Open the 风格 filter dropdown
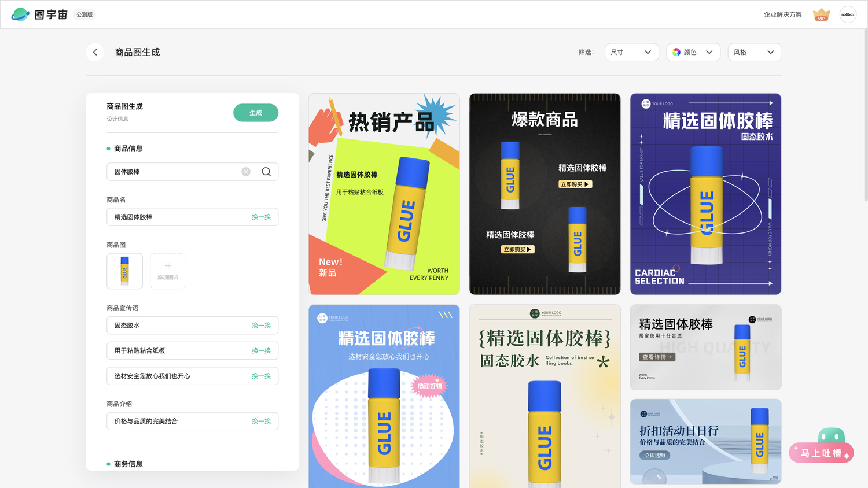This screenshot has width=868, height=488. pos(755,52)
